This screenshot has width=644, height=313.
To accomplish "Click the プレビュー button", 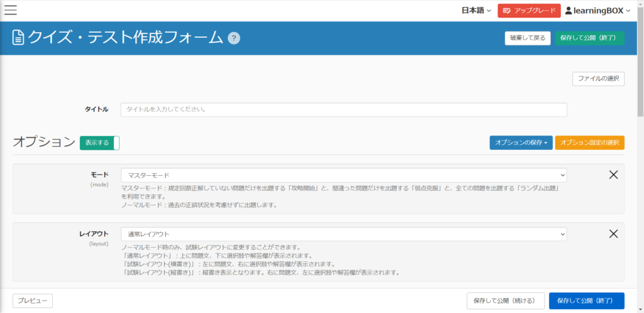I will pyautogui.click(x=33, y=301).
